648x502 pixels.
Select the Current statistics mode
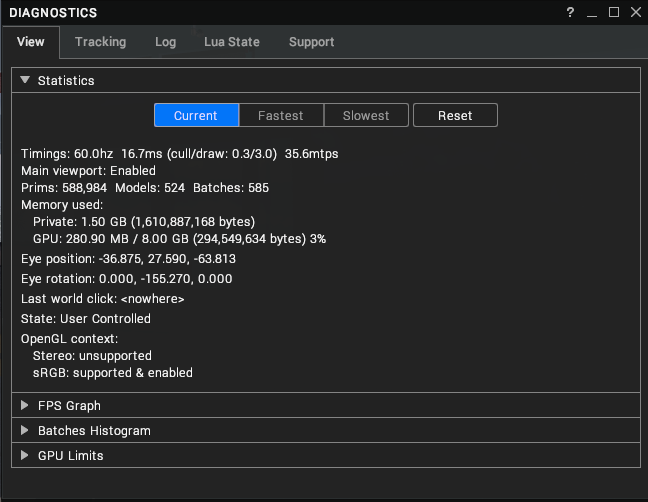click(196, 115)
